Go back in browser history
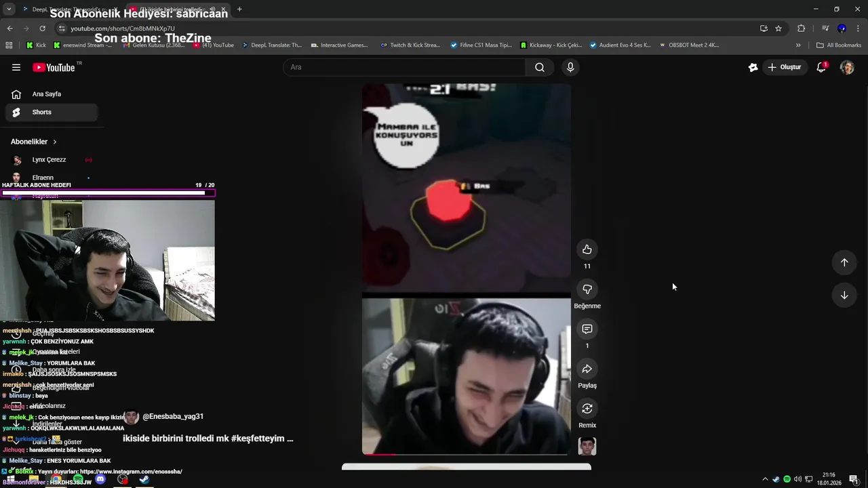 [9, 28]
